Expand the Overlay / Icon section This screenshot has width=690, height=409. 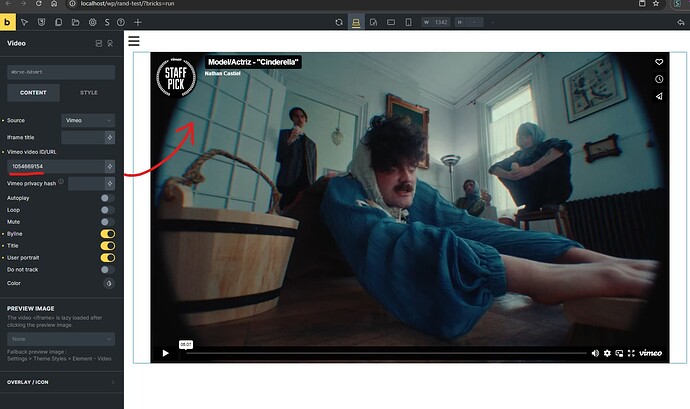click(x=61, y=382)
